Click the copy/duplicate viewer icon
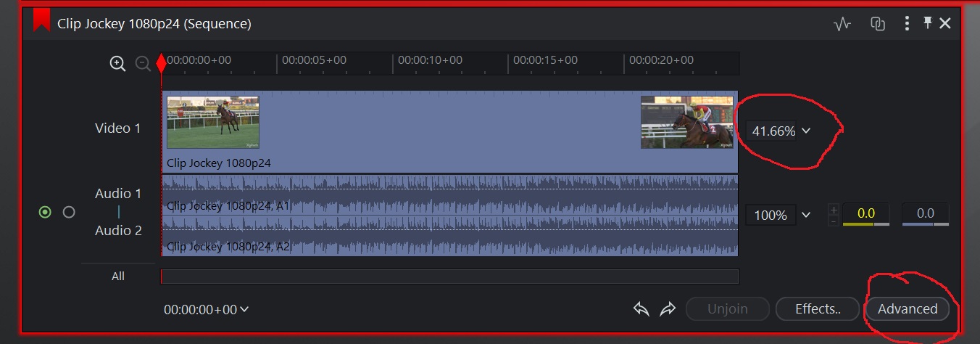This screenshot has width=980, height=344. [x=878, y=24]
